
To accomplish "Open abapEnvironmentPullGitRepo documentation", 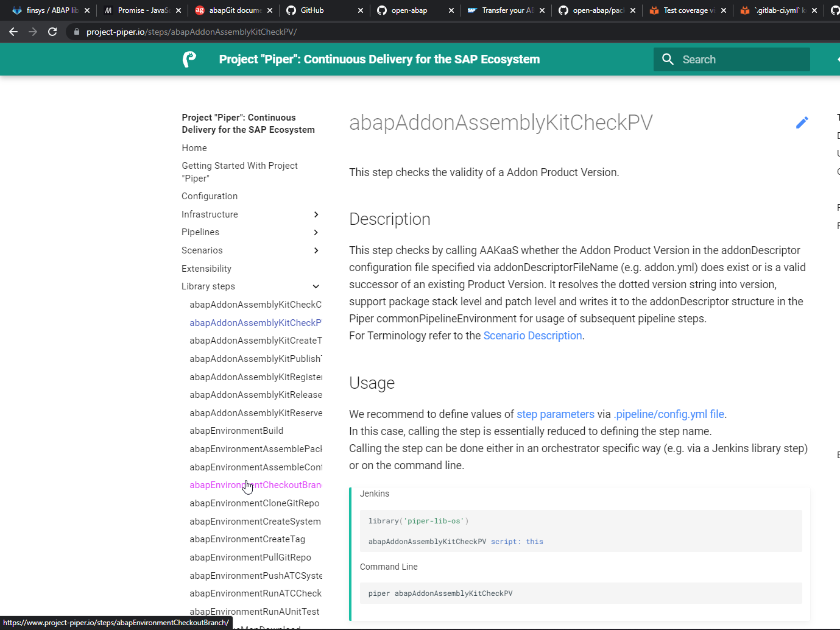I will tap(250, 557).
